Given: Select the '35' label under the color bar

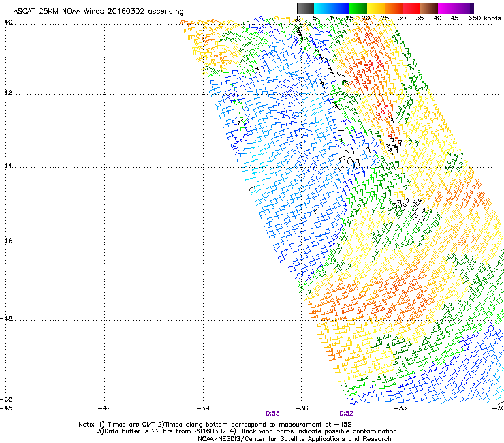Looking at the screenshot, I should [x=420, y=18].
